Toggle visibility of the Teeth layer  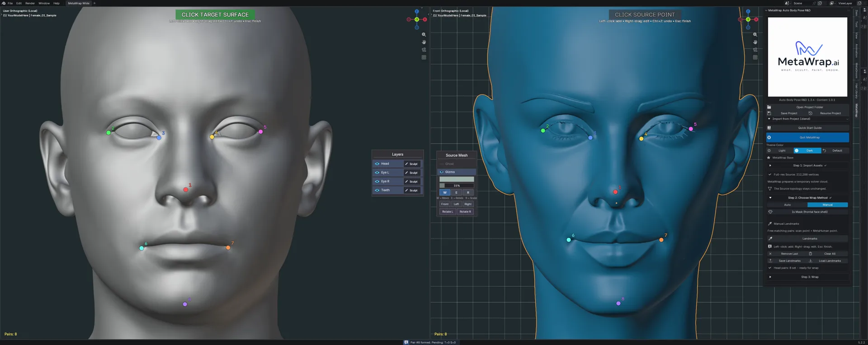[377, 190]
